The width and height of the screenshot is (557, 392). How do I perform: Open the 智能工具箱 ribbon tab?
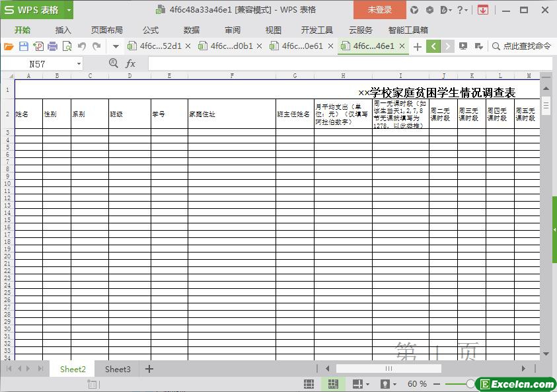point(408,30)
